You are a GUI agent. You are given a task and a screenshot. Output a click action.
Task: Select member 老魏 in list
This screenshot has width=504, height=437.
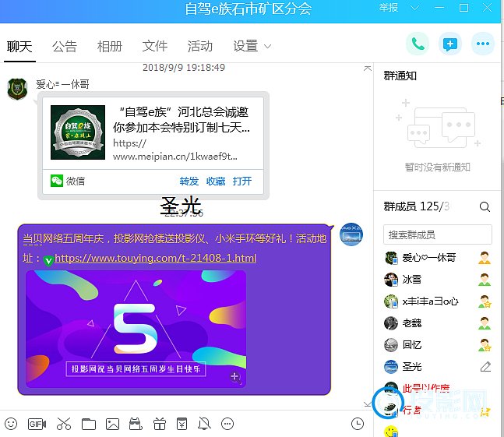[438, 323]
